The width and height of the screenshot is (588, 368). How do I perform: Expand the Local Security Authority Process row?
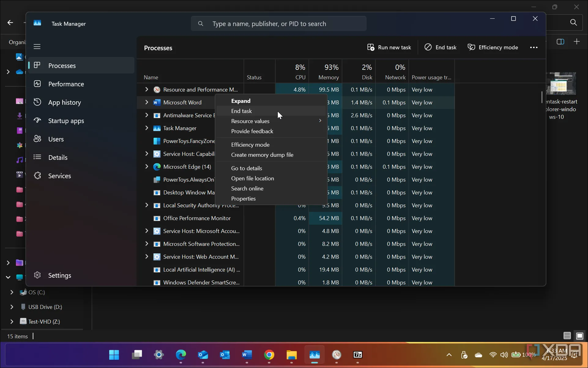coord(147,205)
